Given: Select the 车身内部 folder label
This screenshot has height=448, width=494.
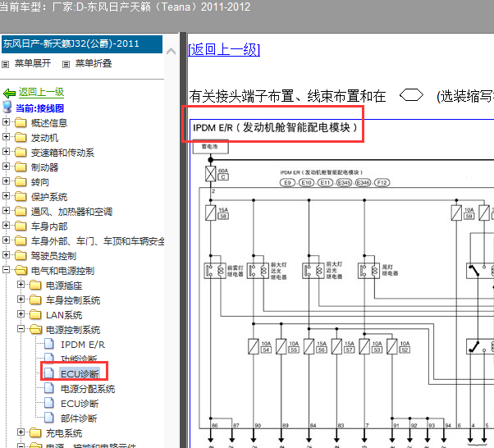Looking at the screenshot, I should 49,226.
